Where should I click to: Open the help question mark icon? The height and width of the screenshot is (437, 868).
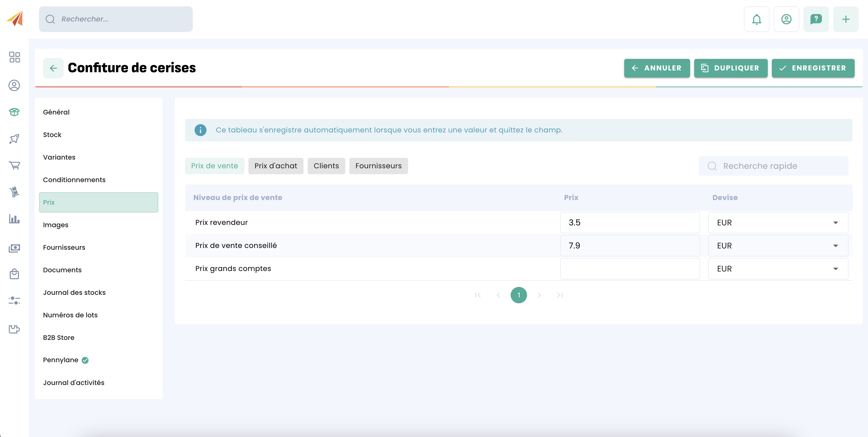click(816, 19)
